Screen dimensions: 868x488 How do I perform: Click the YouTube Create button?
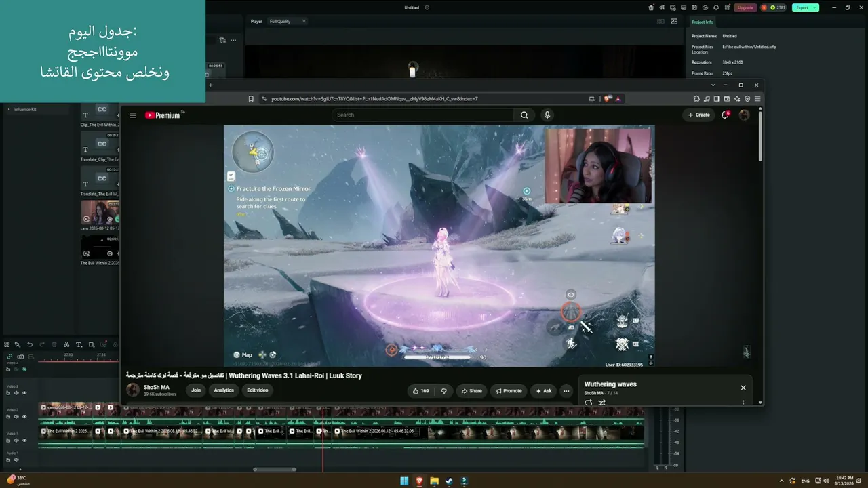tap(698, 115)
